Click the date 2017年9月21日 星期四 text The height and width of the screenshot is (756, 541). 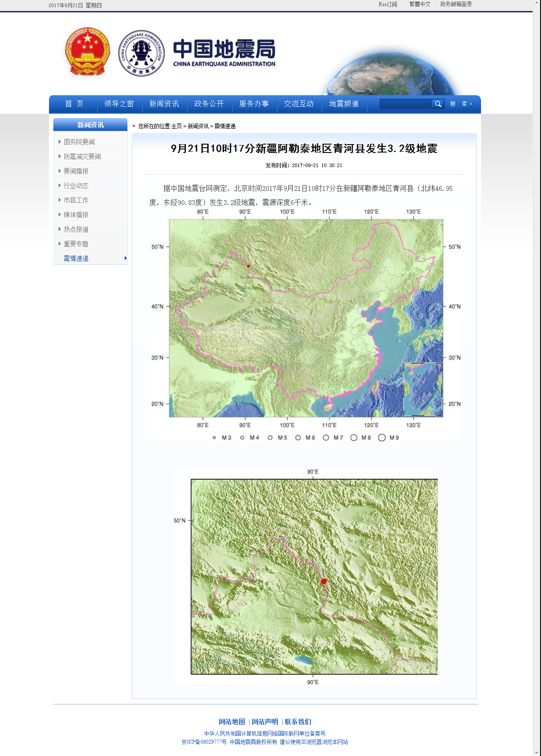pos(75,5)
